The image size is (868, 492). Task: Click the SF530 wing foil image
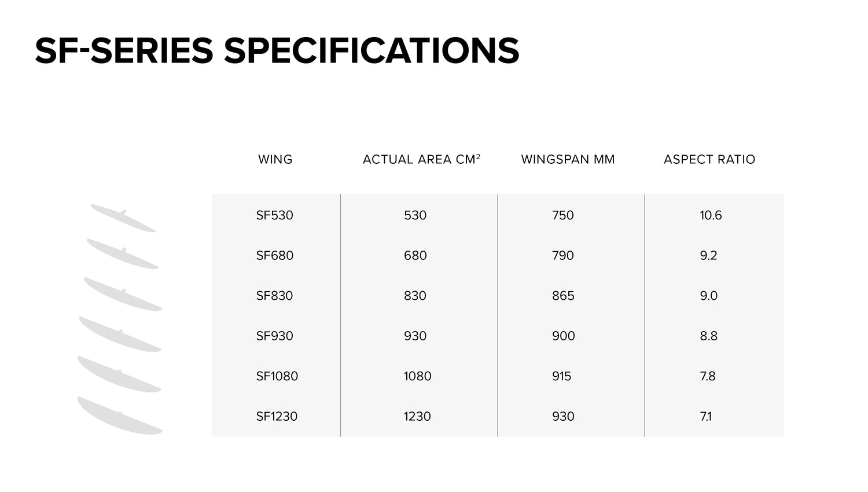[x=123, y=218]
